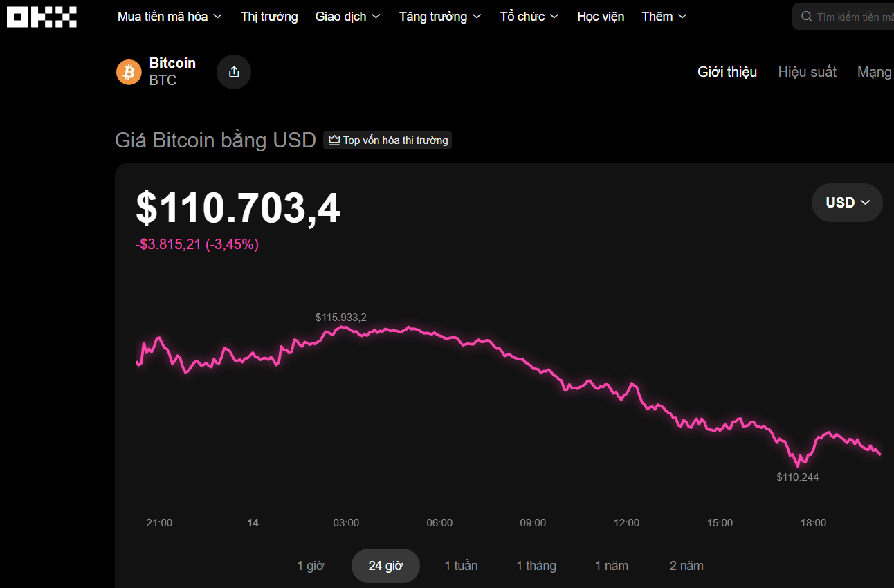
Task: Select the 1 tuần time range
Action: [461, 566]
